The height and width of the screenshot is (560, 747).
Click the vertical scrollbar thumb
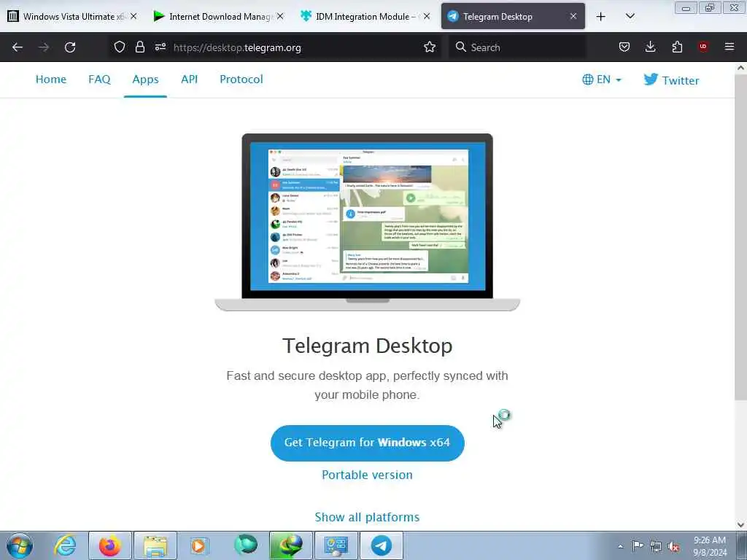741,237
